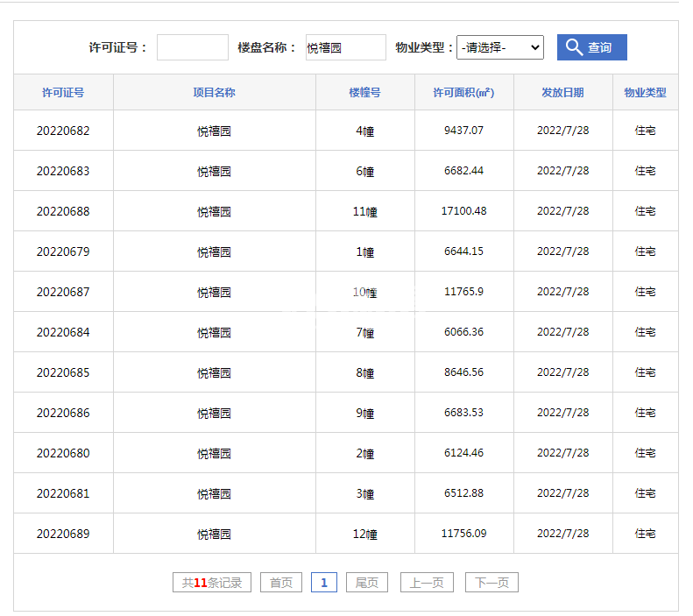Click building cell 3幢
This screenshot has width=693, height=616.
click(x=365, y=493)
